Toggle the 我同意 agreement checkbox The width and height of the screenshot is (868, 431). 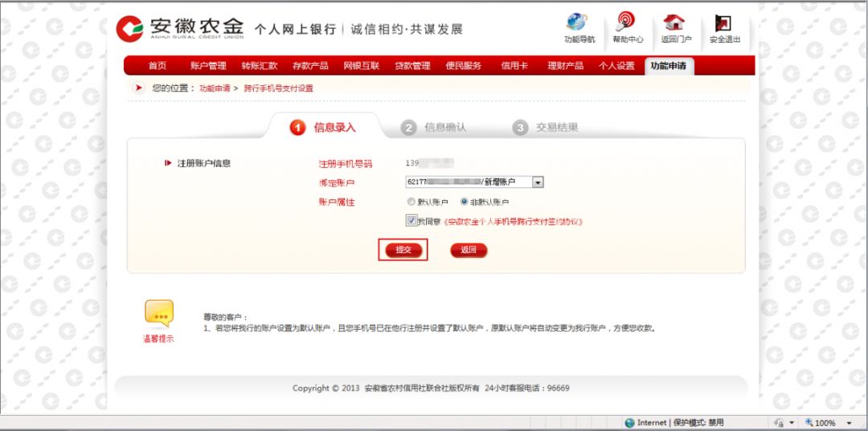pyautogui.click(x=411, y=220)
